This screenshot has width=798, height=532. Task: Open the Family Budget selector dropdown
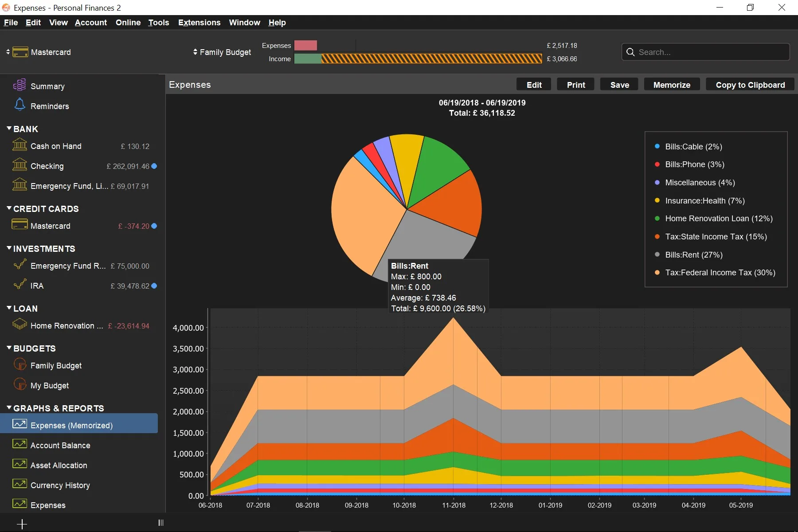coord(222,52)
